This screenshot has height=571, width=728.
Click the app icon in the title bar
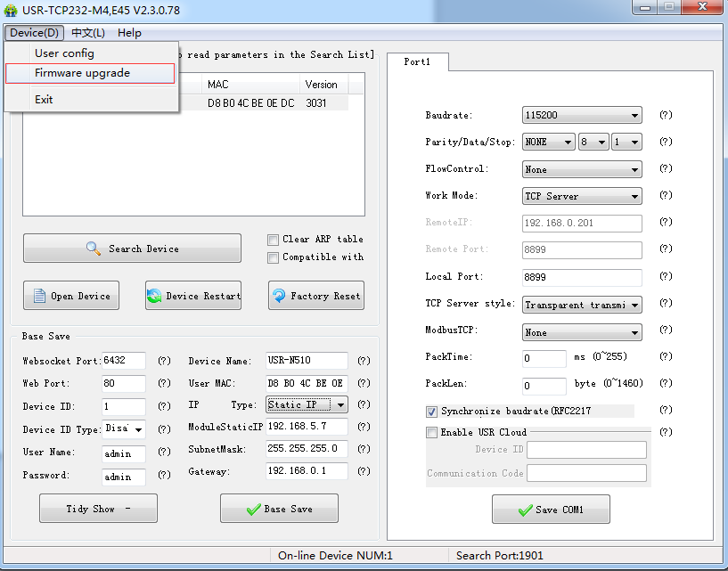point(10,10)
